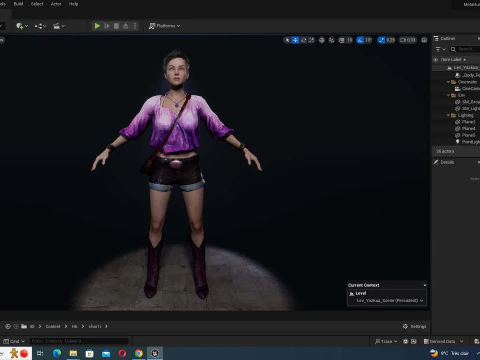Screen dimensions: 480x360
Task: Click the console command input field
Action: pyautogui.click(x=79, y=341)
